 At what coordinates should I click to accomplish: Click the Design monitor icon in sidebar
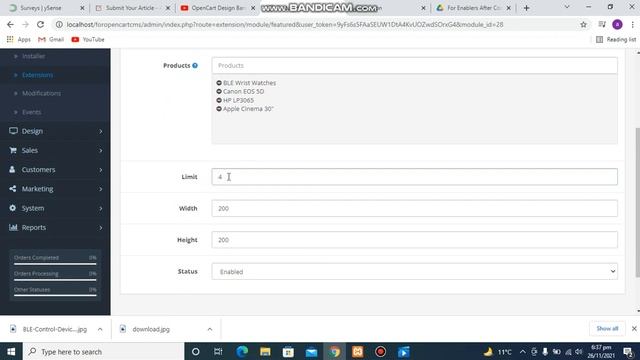click(13, 131)
